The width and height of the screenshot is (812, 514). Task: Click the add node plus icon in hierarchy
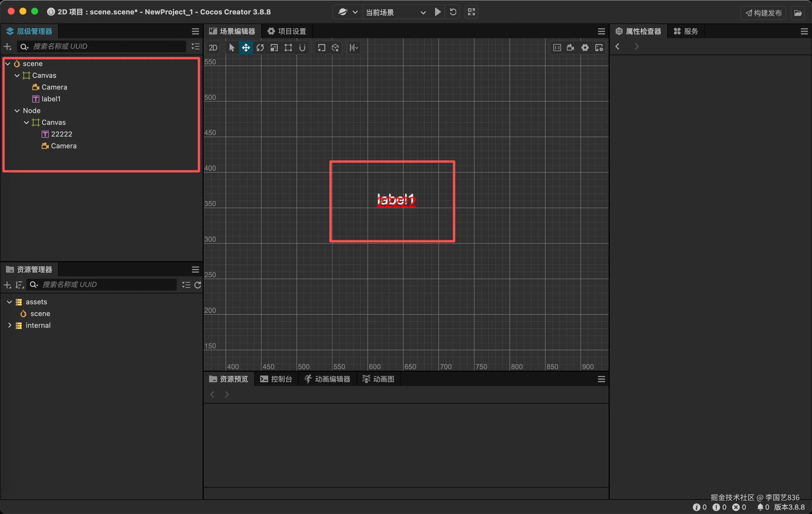(x=7, y=47)
